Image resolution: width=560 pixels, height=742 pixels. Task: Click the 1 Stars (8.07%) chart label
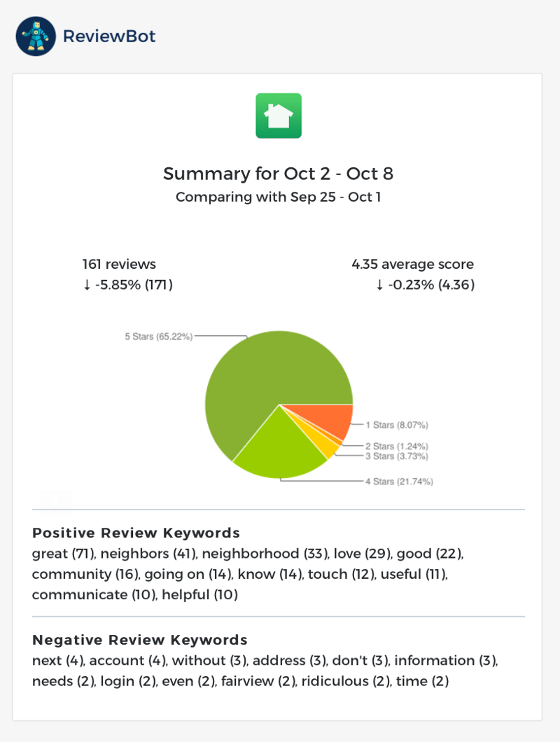click(396, 425)
